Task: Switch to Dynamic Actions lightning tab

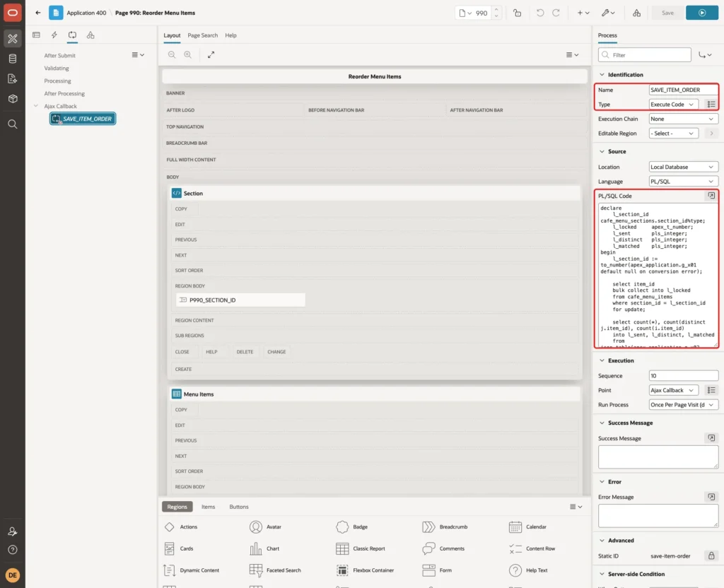Action: click(x=54, y=35)
